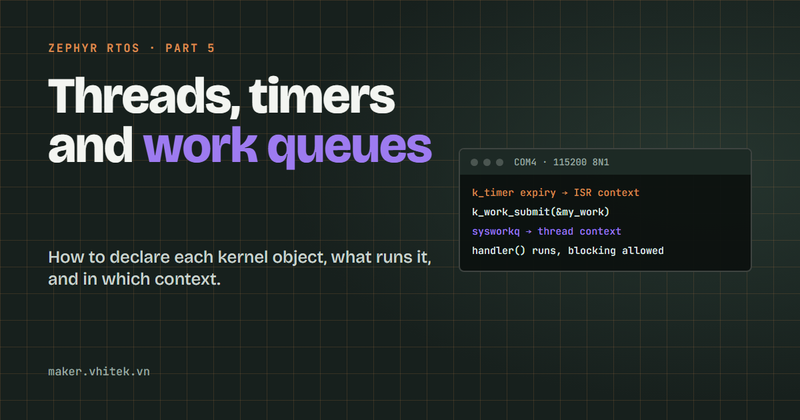Click the purple 'work queues' text
The image size is (800, 420).
coord(288,146)
